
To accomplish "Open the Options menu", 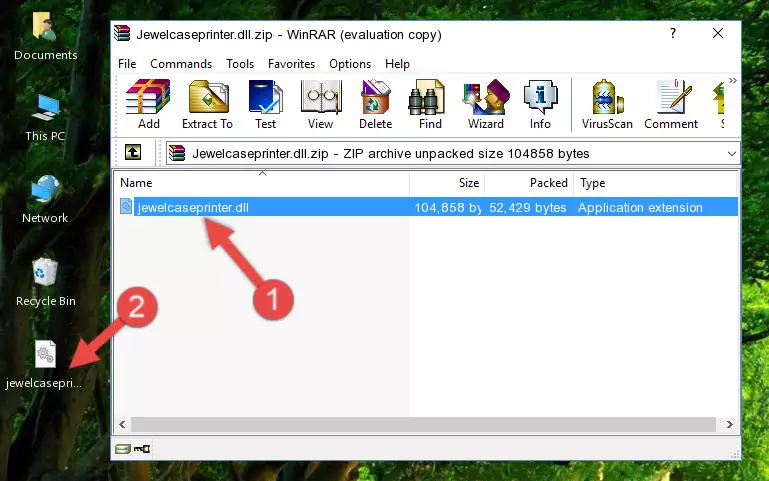I will tap(350, 64).
